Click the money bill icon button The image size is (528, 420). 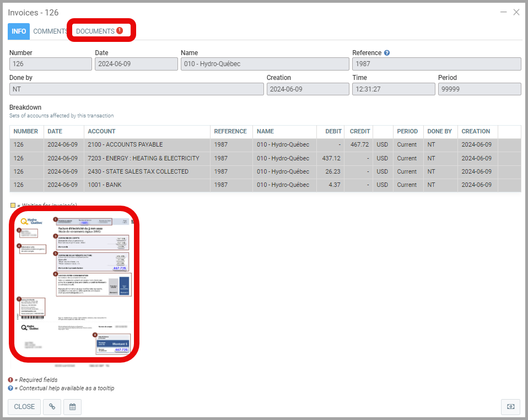tap(510, 407)
